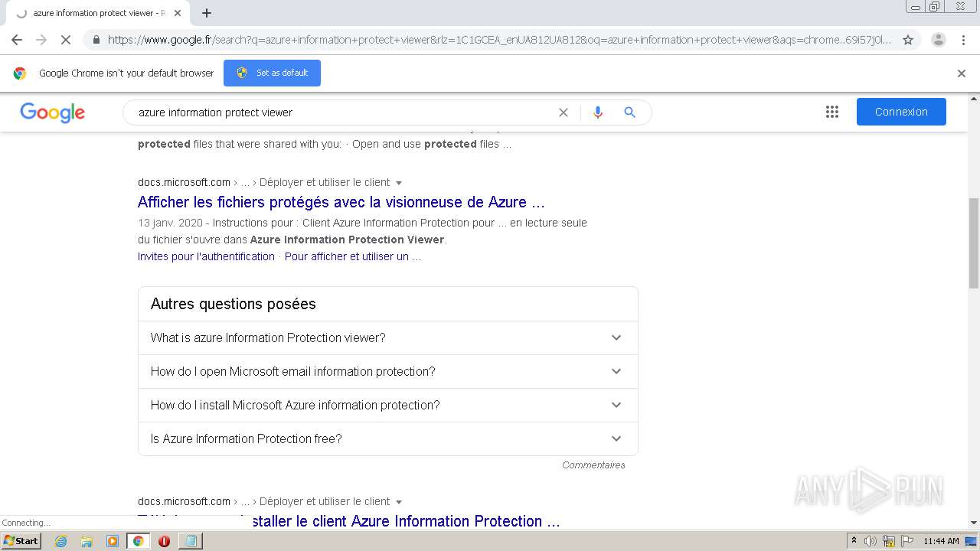Viewport: 980px width, 551px height.
Task: Open the Windows Start menu
Action: 21,541
